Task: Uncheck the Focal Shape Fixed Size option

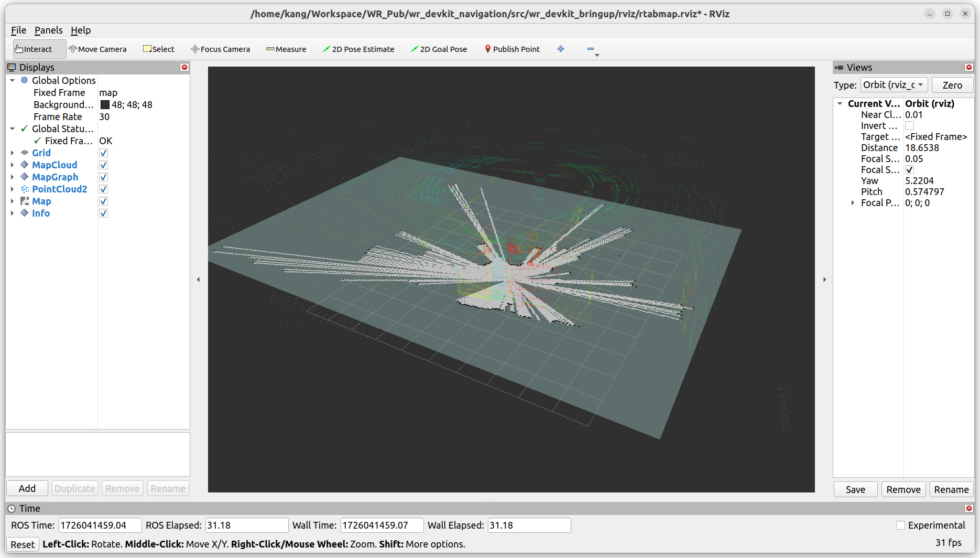Action: [x=909, y=169]
